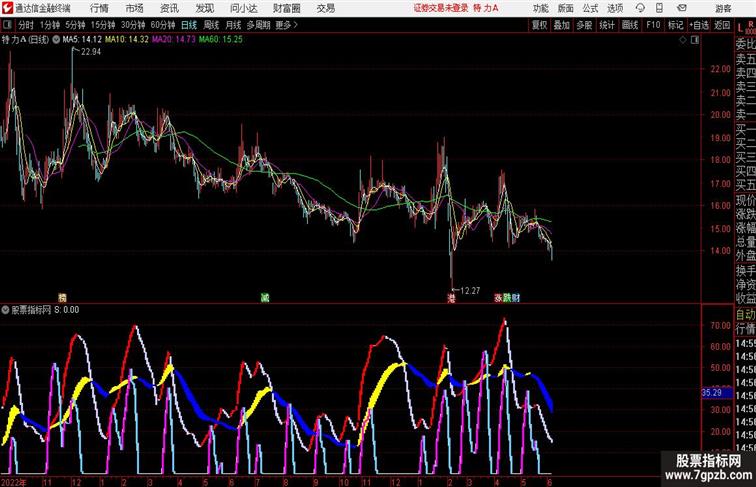Click the 涨 event marker below the chart
The width and height of the screenshot is (756, 487).
tap(499, 298)
